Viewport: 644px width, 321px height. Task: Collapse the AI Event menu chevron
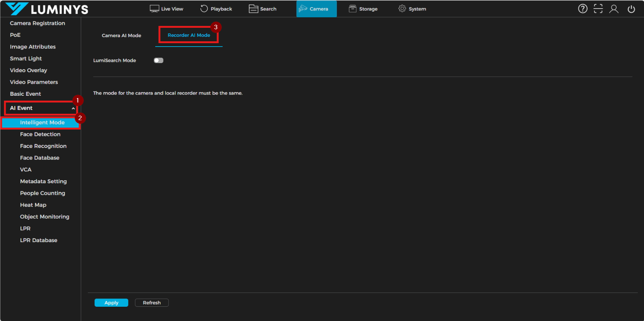73,109
